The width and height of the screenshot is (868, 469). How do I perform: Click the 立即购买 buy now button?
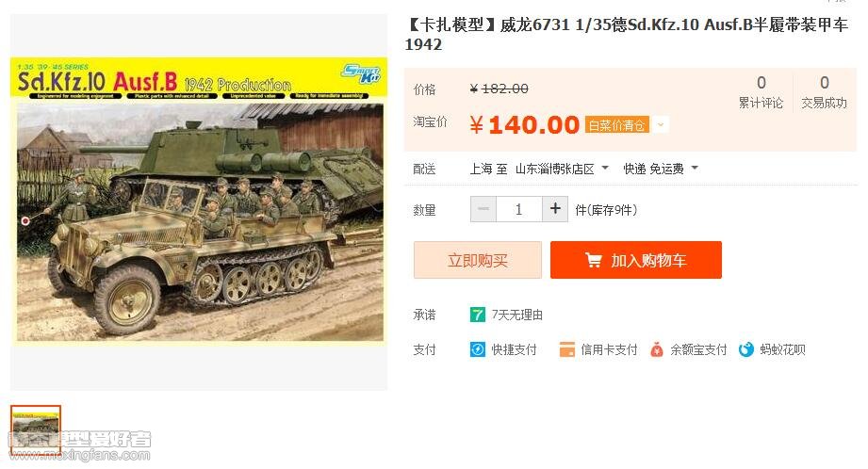[478, 260]
